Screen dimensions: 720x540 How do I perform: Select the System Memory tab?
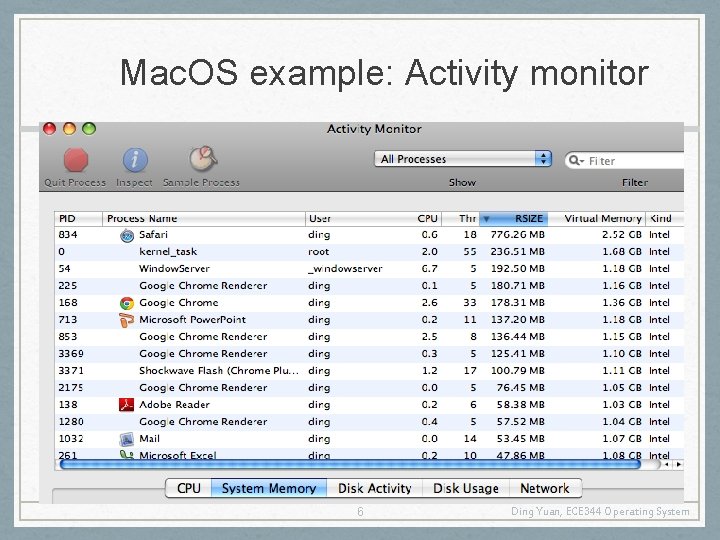point(269,488)
